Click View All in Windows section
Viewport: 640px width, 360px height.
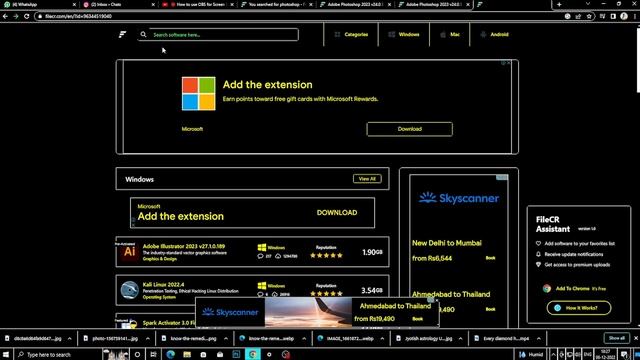click(367, 179)
